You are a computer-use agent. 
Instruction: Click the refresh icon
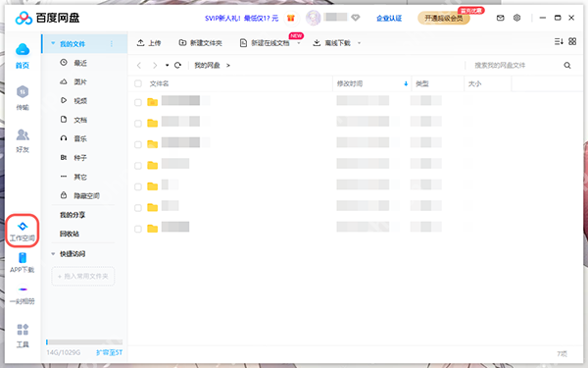pos(177,66)
